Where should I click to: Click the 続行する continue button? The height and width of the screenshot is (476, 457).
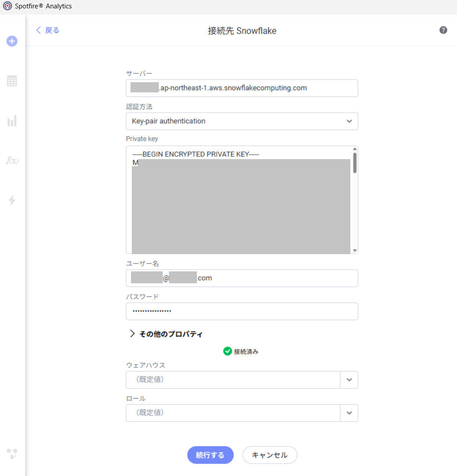(x=210, y=455)
